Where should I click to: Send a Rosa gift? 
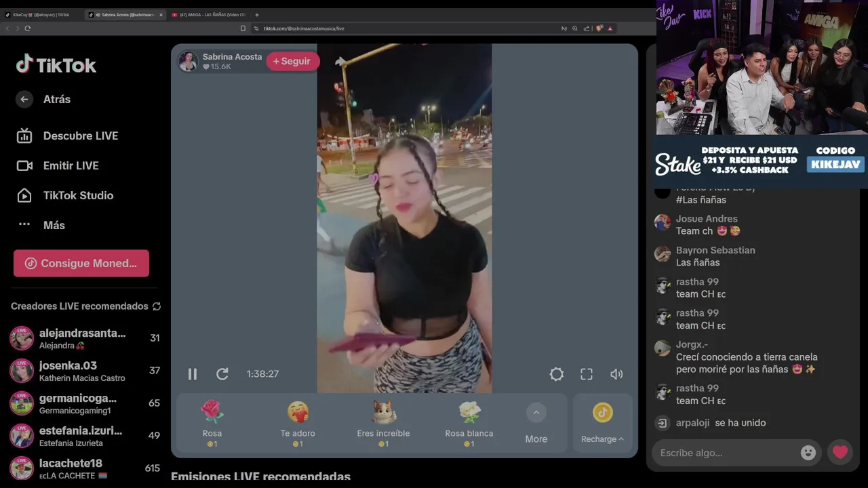212,423
